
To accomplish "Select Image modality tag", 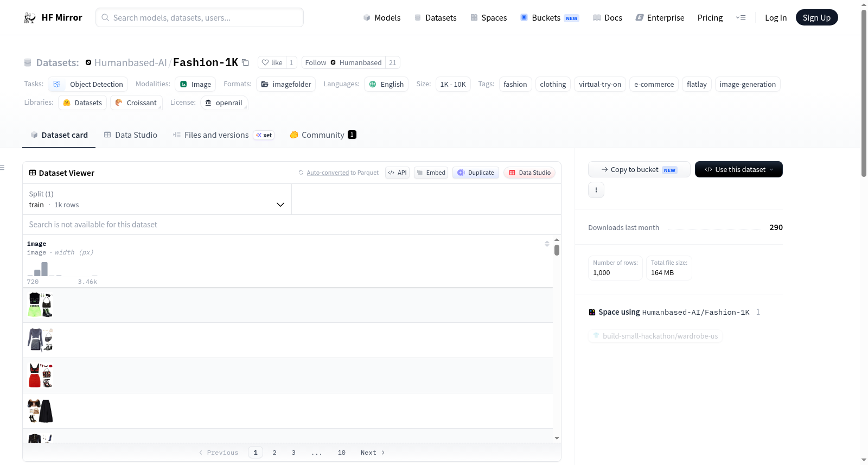I will [x=195, y=84].
